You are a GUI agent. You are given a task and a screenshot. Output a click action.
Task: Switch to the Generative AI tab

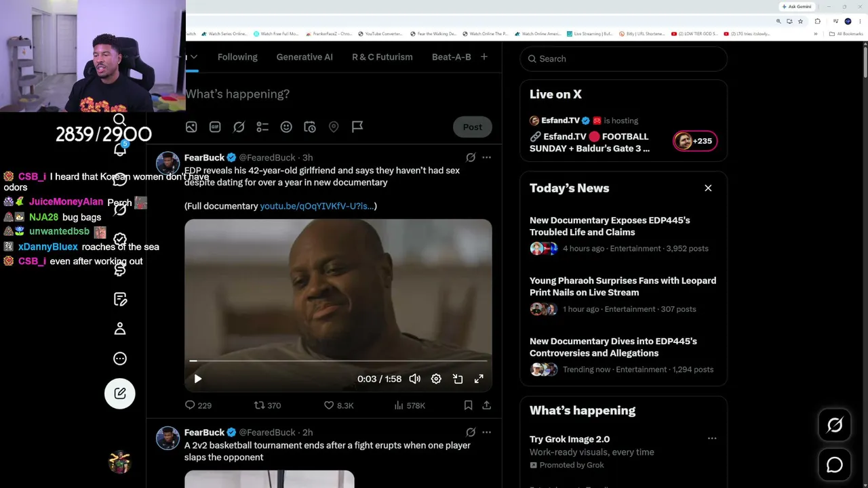tap(304, 57)
